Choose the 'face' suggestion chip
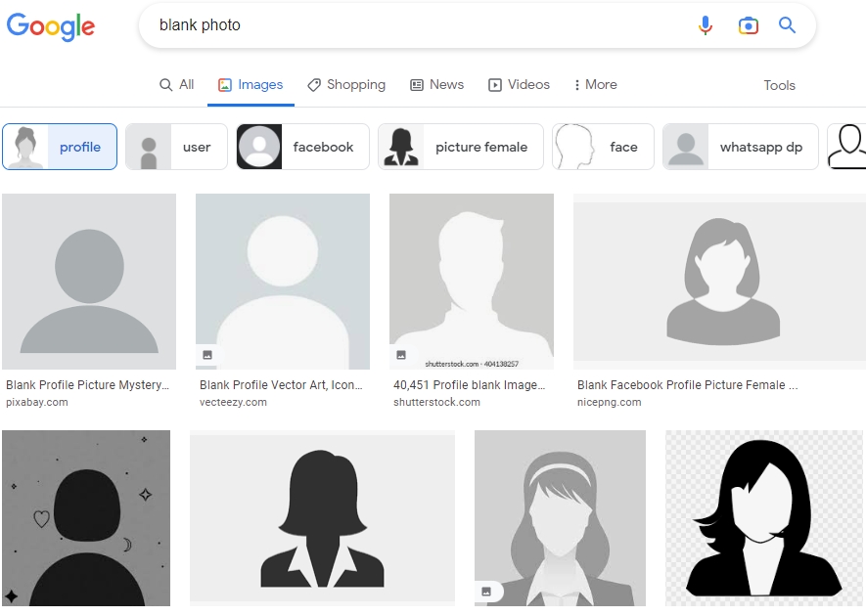Viewport: 866px width, 616px height. [x=603, y=147]
